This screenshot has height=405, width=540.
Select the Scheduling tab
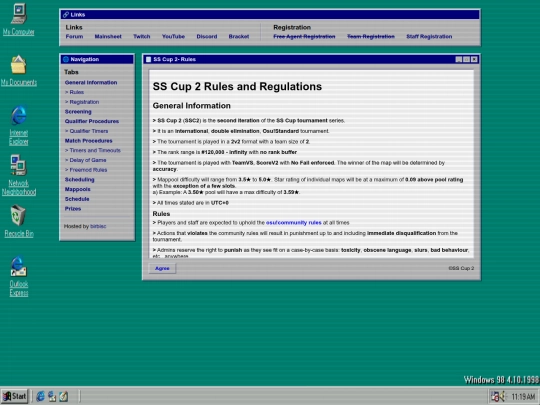pos(80,179)
